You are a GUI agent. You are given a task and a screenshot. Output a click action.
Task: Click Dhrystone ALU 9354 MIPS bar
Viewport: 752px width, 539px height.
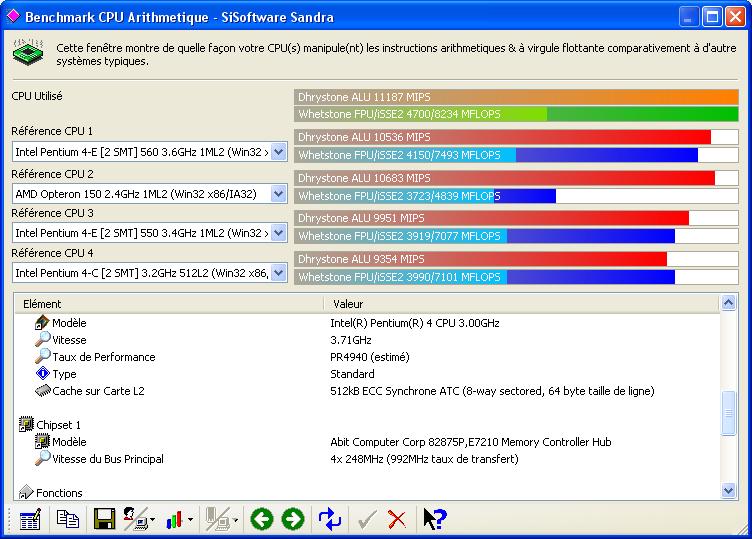pos(516,259)
